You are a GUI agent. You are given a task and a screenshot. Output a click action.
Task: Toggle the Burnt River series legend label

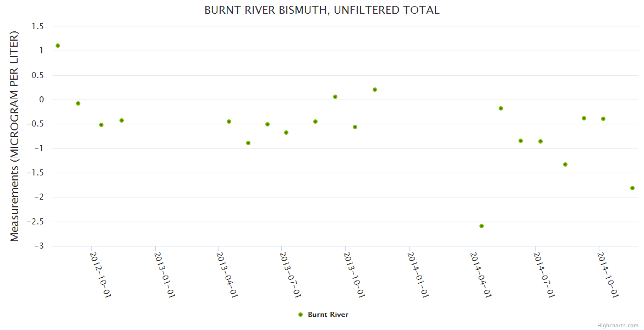click(x=328, y=315)
